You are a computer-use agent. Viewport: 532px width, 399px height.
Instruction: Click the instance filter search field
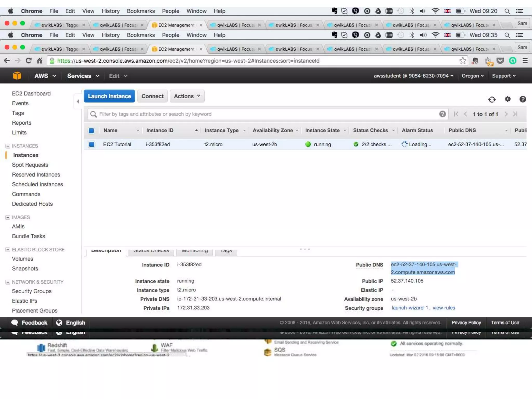pyautogui.click(x=268, y=114)
